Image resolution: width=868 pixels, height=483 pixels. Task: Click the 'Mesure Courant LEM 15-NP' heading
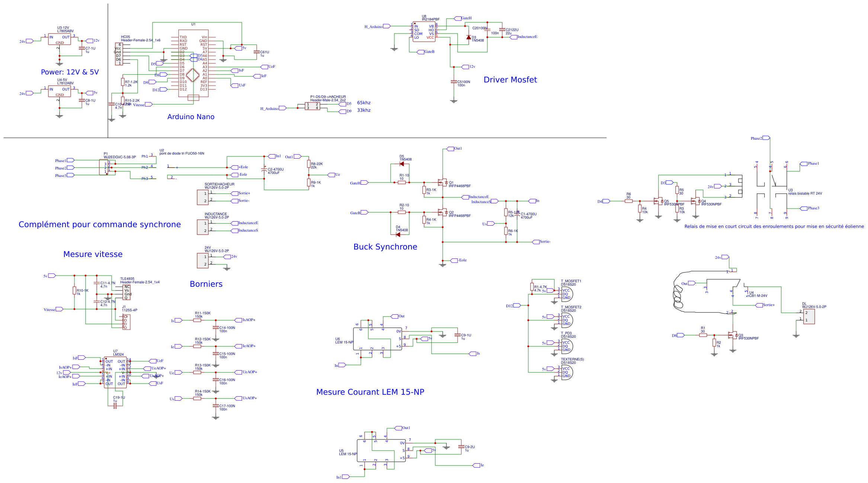point(370,392)
